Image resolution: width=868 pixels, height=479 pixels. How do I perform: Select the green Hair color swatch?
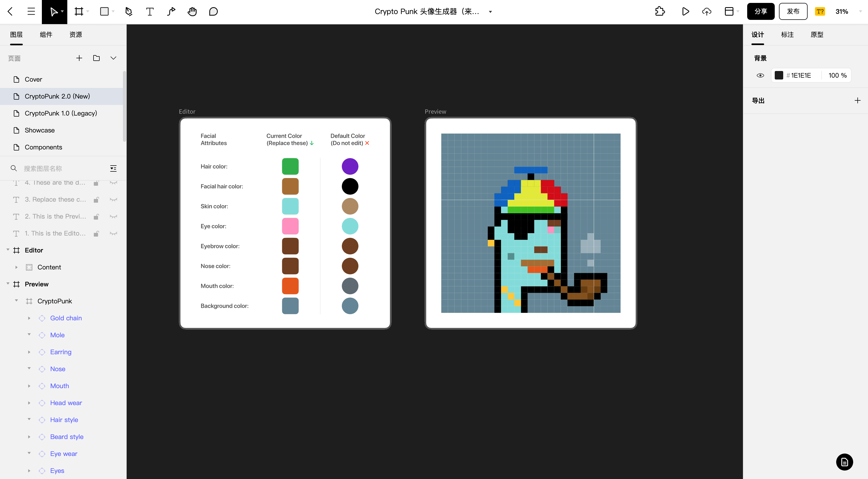[290, 166]
